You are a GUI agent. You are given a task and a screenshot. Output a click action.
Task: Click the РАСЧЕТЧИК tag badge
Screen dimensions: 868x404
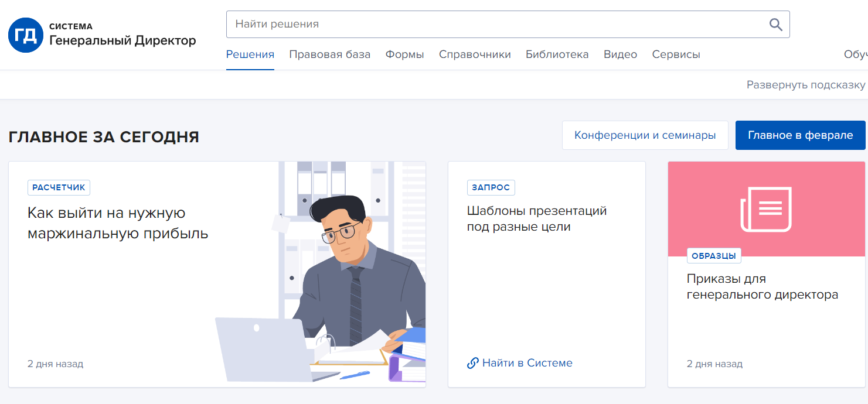[x=59, y=187]
